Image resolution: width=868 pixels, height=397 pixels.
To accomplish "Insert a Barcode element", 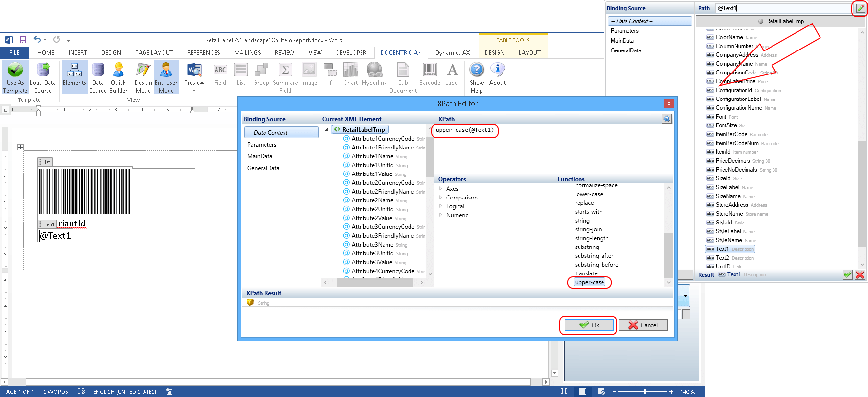I will click(x=430, y=74).
